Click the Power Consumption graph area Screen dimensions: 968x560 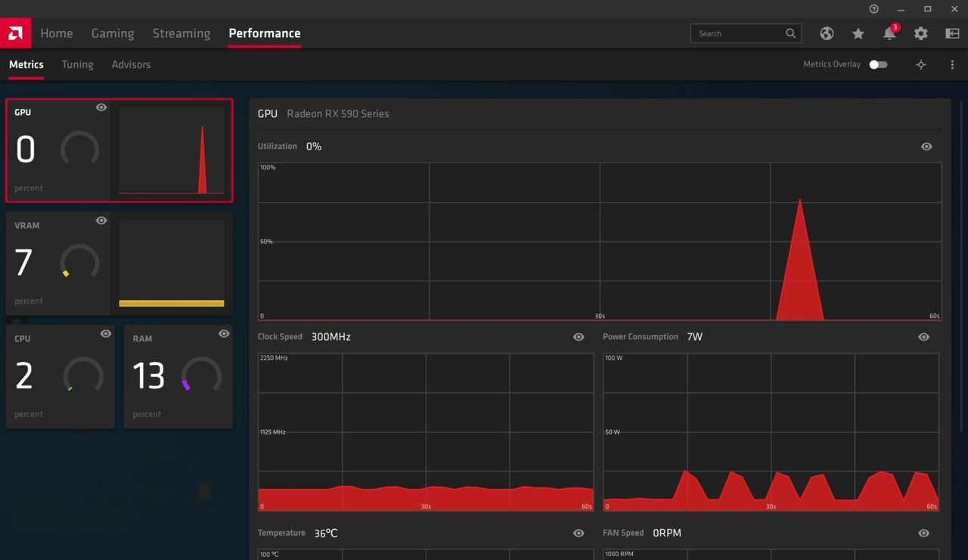(x=771, y=432)
